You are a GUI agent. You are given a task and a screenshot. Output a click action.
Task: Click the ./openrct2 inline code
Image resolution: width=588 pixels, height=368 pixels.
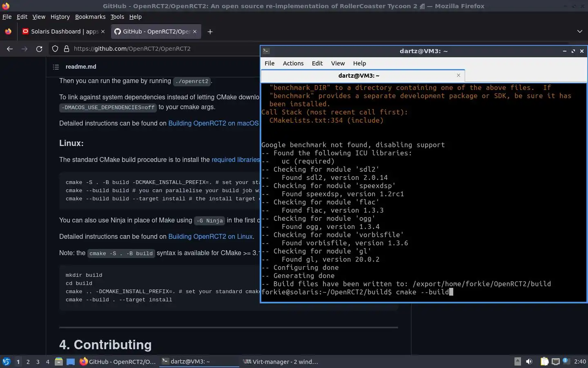(x=192, y=81)
